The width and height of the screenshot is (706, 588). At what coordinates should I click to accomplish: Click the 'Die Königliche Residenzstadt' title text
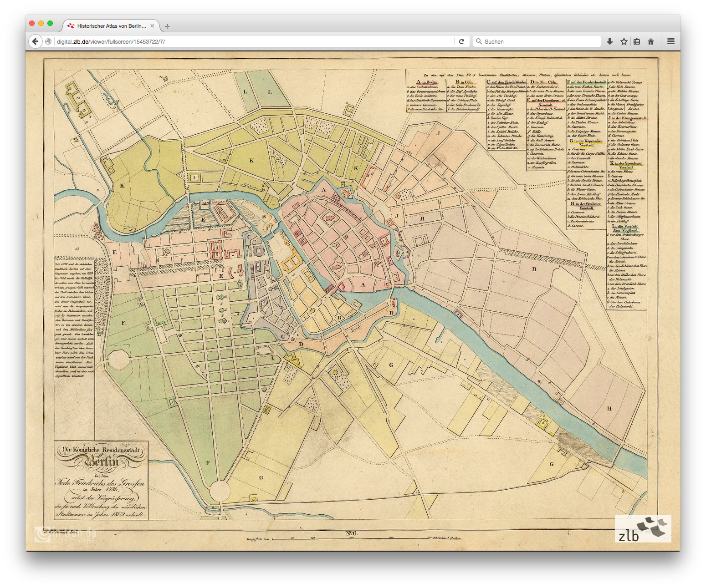click(101, 450)
